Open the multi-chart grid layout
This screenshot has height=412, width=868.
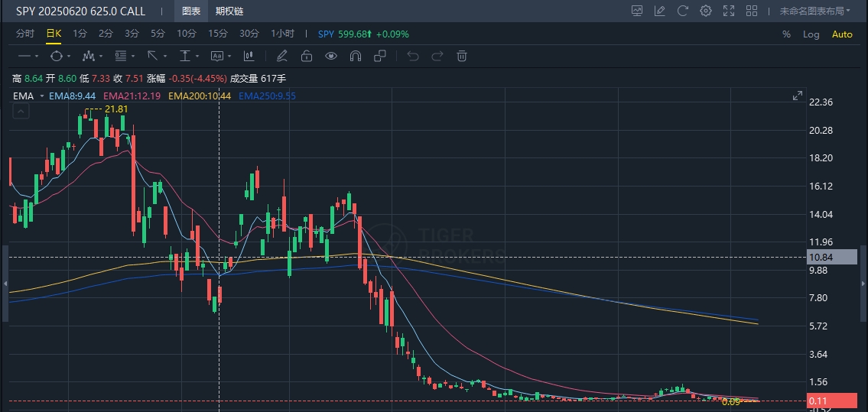pyautogui.click(x=752, y=11)
